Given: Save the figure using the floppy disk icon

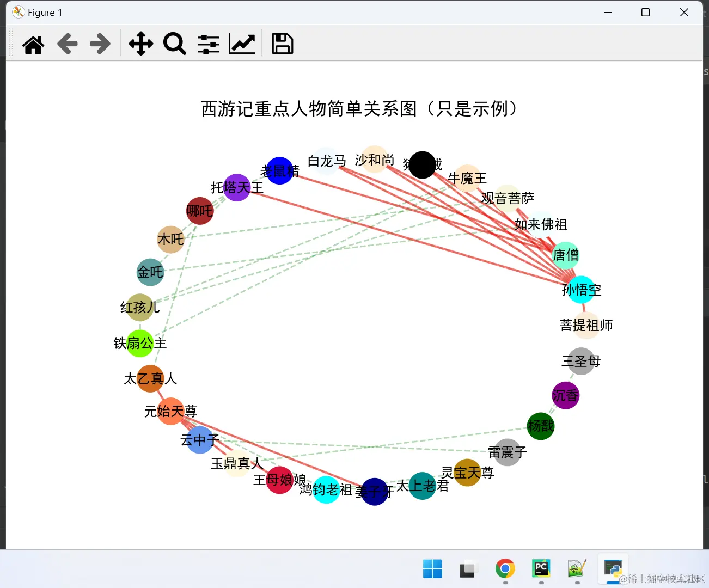Looking at the screenshot, I should [282, 44].
